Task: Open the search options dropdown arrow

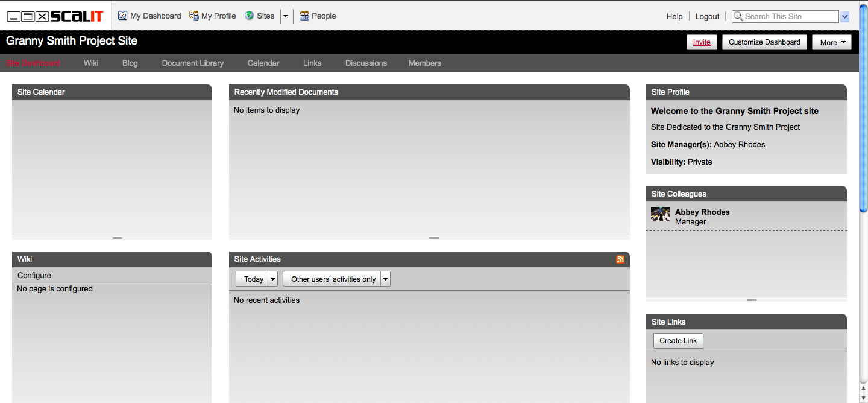Action: click(844, 17)
